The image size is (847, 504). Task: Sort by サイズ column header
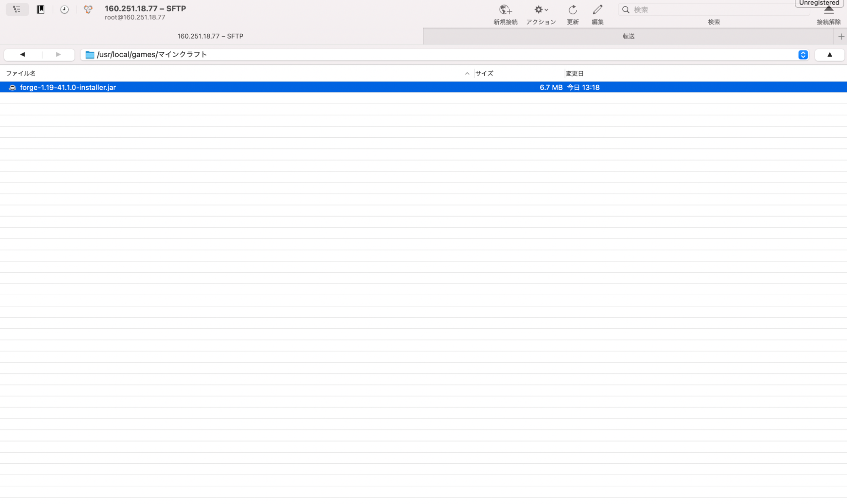click(484, 73)
